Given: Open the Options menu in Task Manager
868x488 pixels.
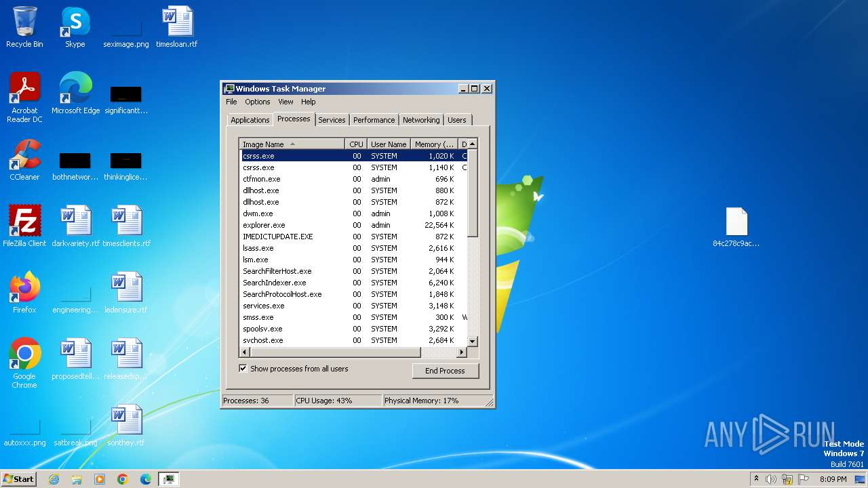Looking at the screenshot, I should click(x=258, y=102).
